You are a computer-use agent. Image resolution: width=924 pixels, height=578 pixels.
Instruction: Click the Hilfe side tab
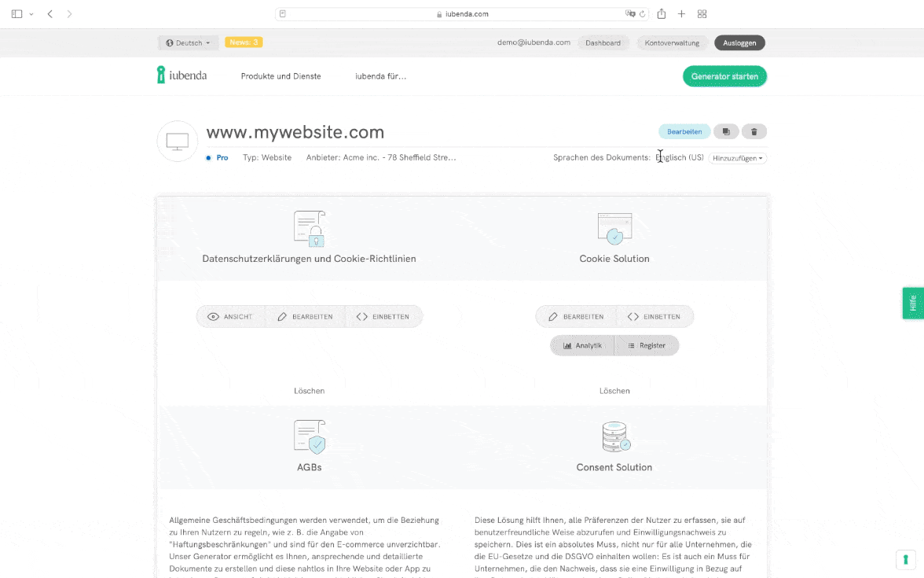click(912, 304)
